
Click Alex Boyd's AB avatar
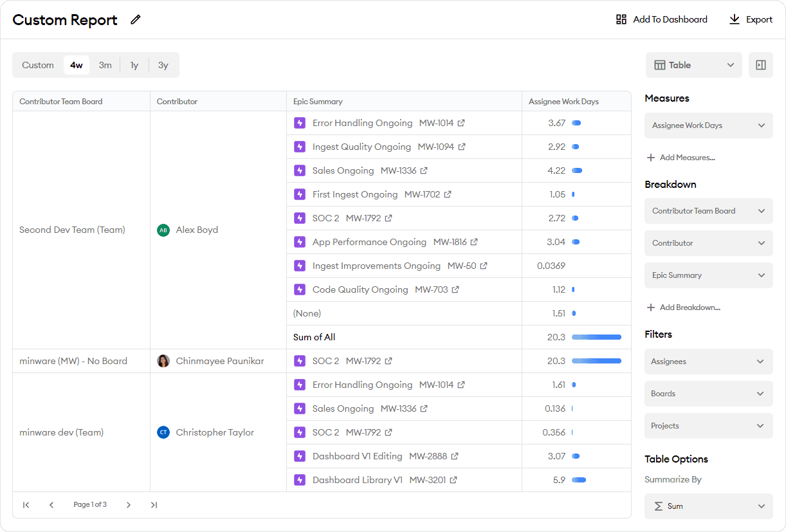pyautogui.click(x=163, y=230)
